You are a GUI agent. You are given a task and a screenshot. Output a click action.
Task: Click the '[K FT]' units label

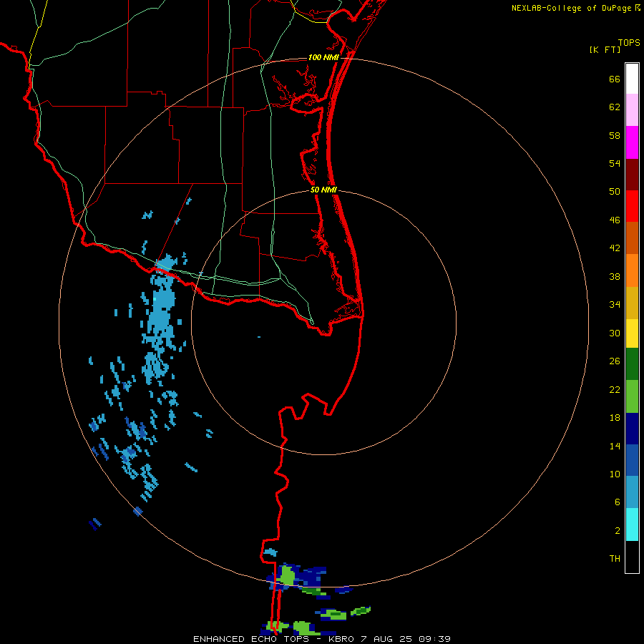[x=605, y=49]
